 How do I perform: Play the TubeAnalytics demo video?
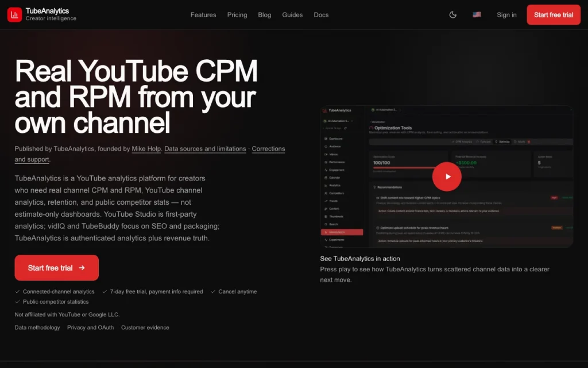pyautogui.click(x=447, y=177)
